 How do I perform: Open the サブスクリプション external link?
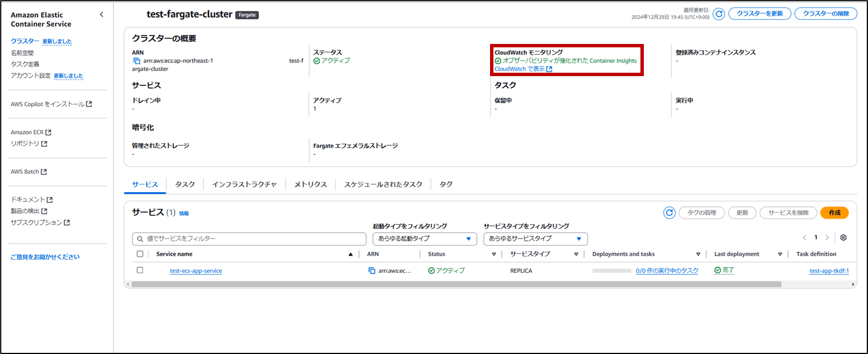[40, 223]
